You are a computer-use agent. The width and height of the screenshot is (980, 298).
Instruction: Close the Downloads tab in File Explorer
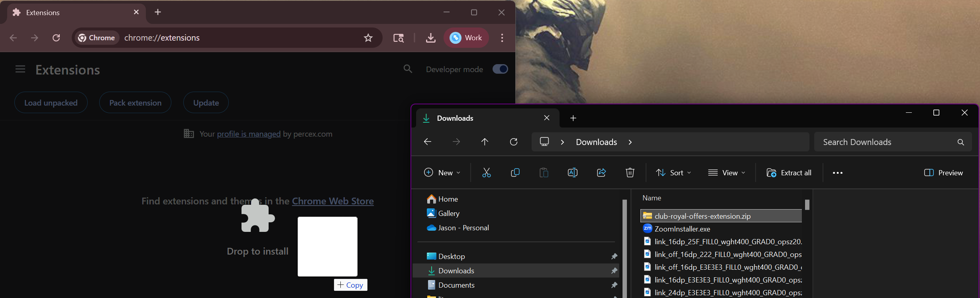coord(547,118)
